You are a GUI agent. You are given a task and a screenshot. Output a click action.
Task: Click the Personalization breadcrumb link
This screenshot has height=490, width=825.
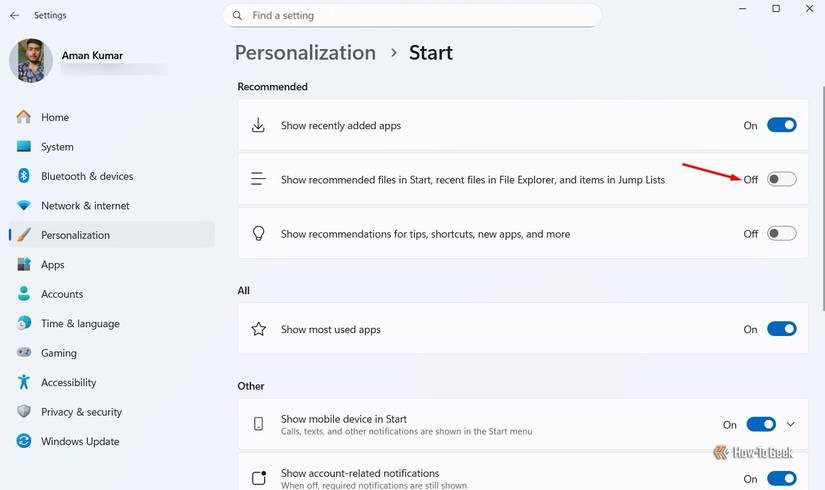click(x=305, y=53)
